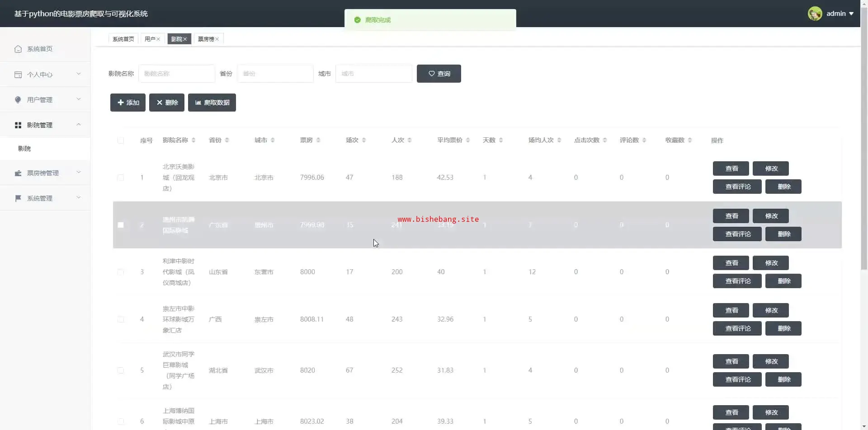Select the 影院 submenu item in sidebar
Viewport: 868px width, 430px height.
(24, 149)
